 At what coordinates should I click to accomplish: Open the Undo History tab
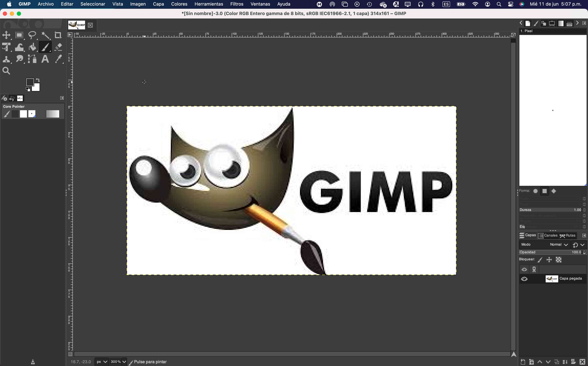12,98
